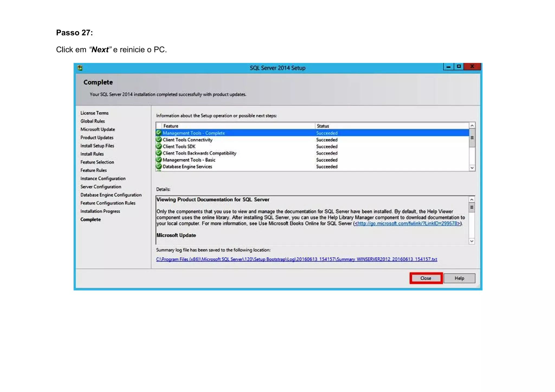Click green check icon beside Client Tools SDK
Image resolution: width=555 pixels, height=392 pixels.
pos(159,146)
